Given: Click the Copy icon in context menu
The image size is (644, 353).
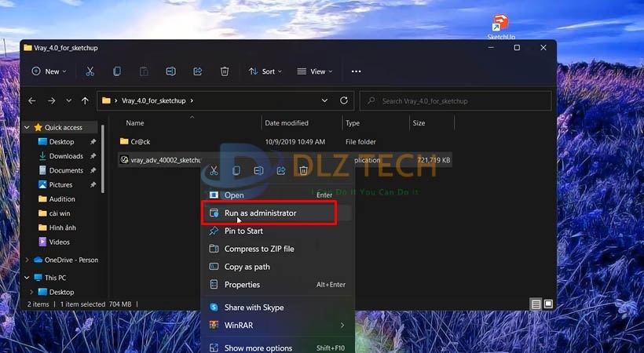Looking at the screenshot, I should coord(236,170).
